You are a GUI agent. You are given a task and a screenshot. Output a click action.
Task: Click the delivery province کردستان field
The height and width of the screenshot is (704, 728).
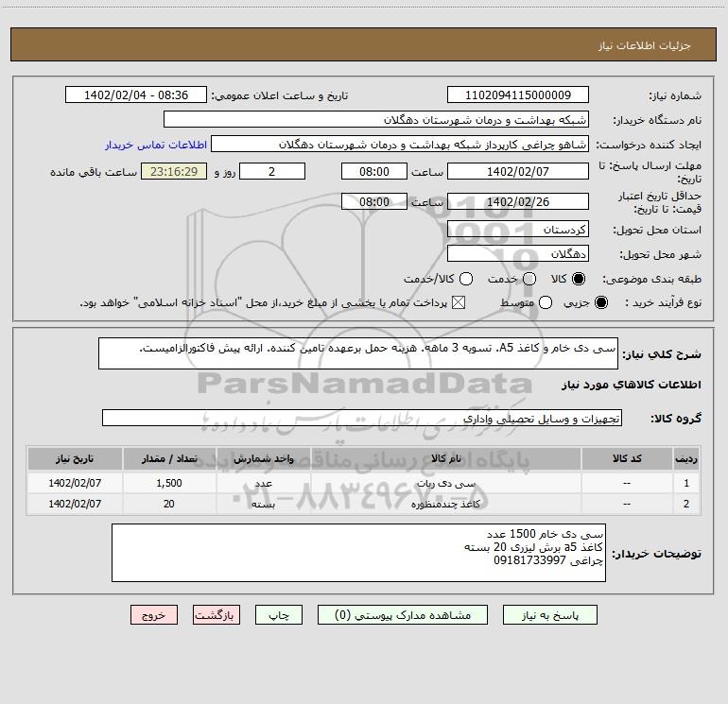(x=518, y=230)
